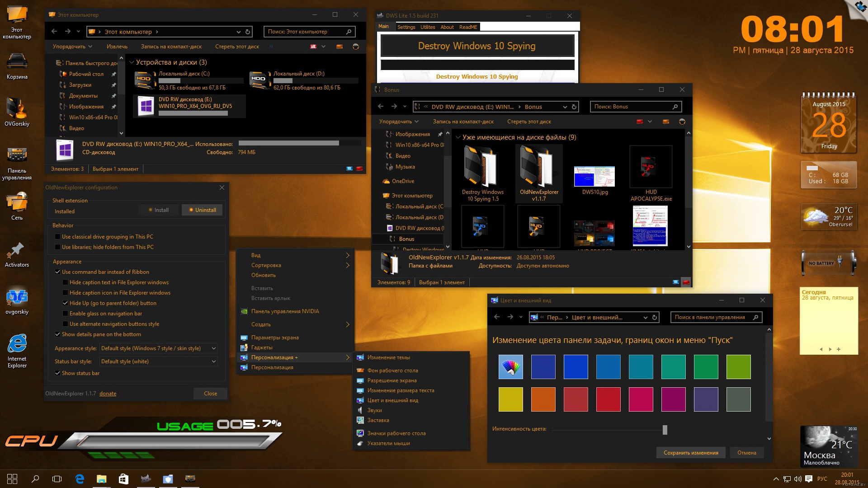Select Фон рабочего стола submenu item
This screenshot has height=488, width=868.
pyautogui.click(x=411, y=371)
